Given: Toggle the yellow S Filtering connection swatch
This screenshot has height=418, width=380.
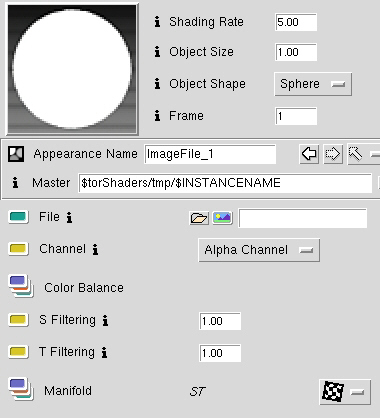Looking at the screenshot, I should pos(18,319).
